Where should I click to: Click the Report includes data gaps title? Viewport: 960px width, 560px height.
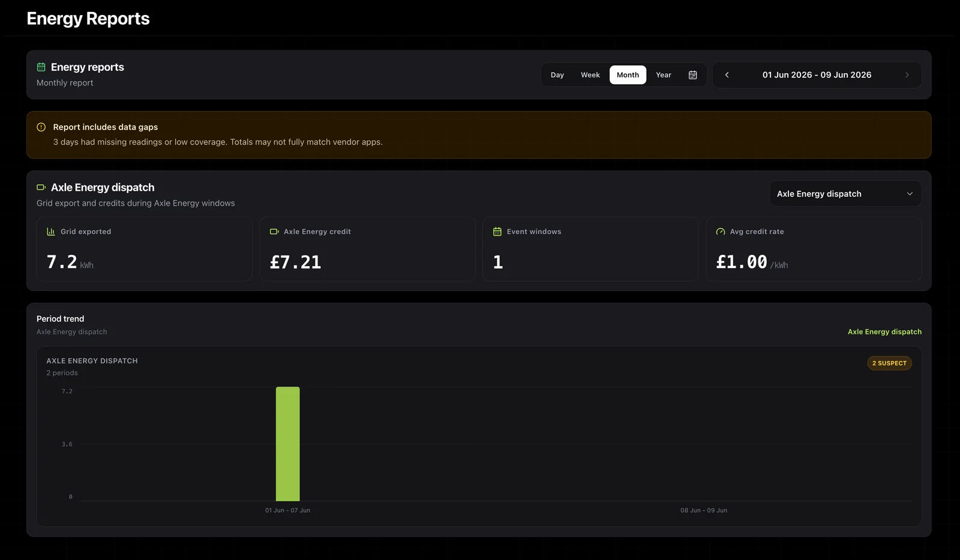(x=106, y=127)
